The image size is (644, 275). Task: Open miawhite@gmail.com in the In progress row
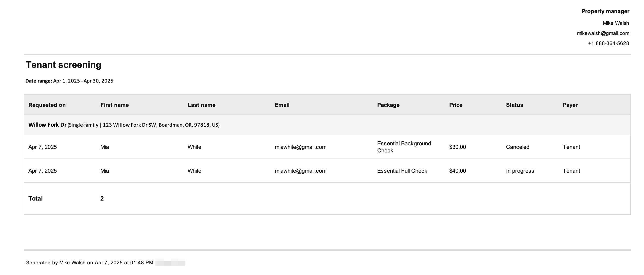300,171
